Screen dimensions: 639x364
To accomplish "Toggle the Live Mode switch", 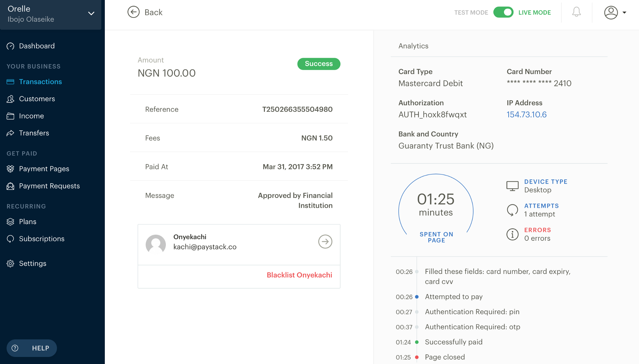I will click(503, 12).
